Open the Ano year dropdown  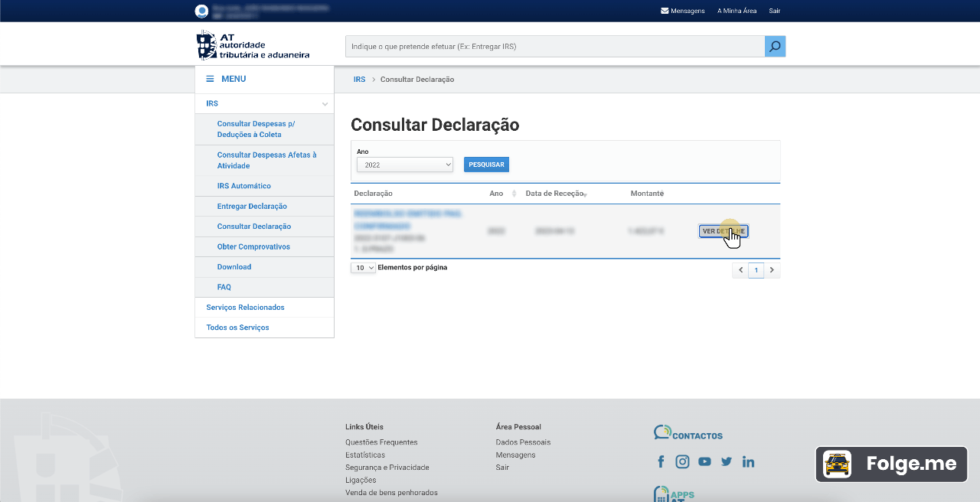(x=404, y=165)
